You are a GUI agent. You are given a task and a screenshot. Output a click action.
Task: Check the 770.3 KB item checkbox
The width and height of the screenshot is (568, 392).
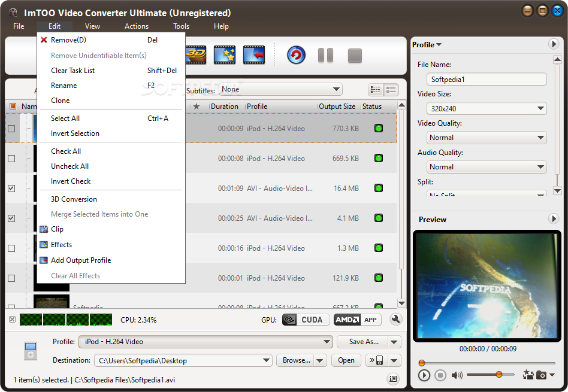click(11, 129)
